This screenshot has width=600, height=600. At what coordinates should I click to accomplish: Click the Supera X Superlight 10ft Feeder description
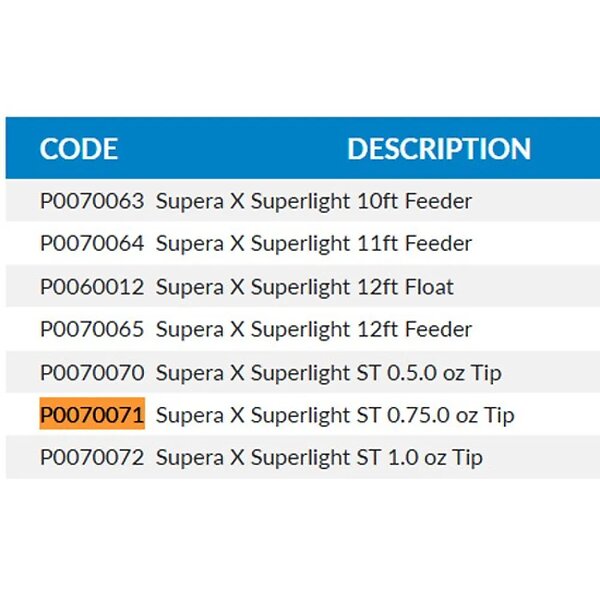[x=313, y=201]
